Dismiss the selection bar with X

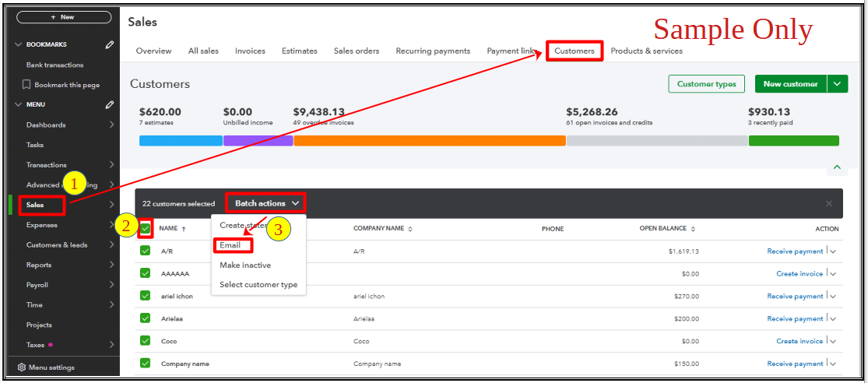[829, 204]
